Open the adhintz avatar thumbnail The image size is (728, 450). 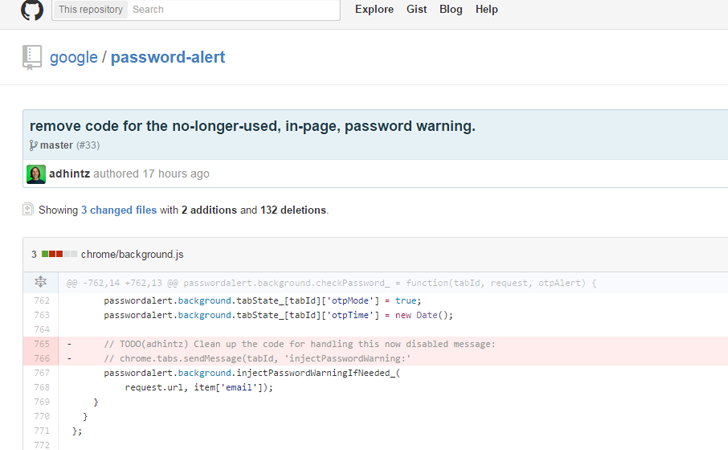pos(36,174)
